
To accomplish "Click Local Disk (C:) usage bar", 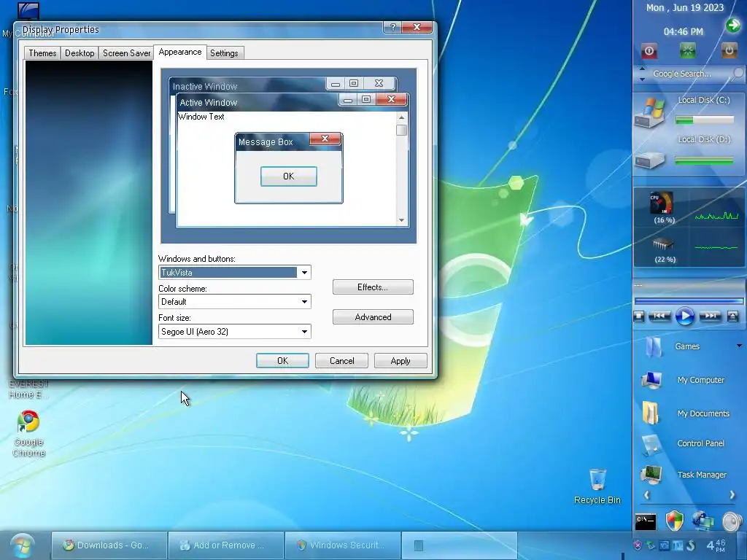I will (704, 120).
